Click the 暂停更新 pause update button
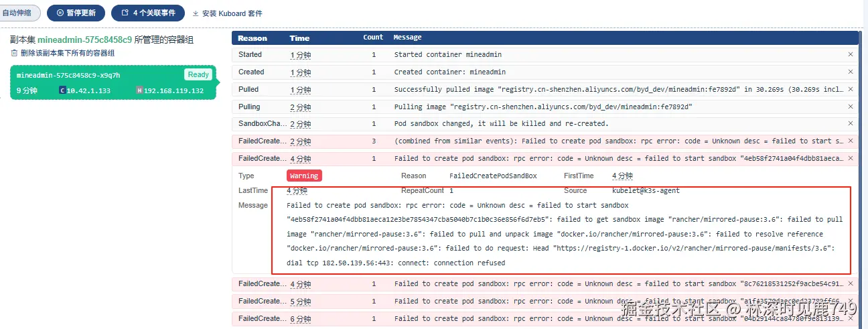This screenshot has width=868, height=329. click(x=76, y=13)
